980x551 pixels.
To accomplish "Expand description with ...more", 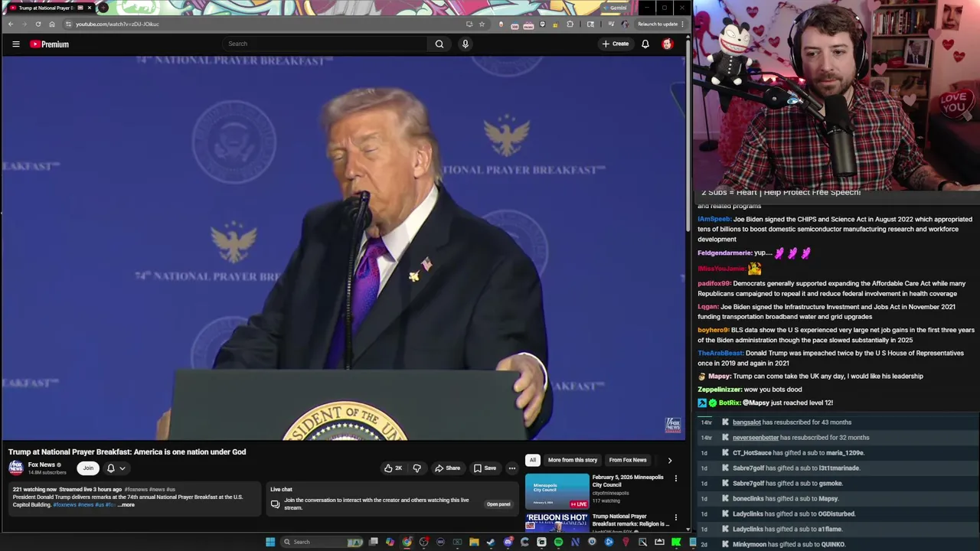I will [126, 505].
